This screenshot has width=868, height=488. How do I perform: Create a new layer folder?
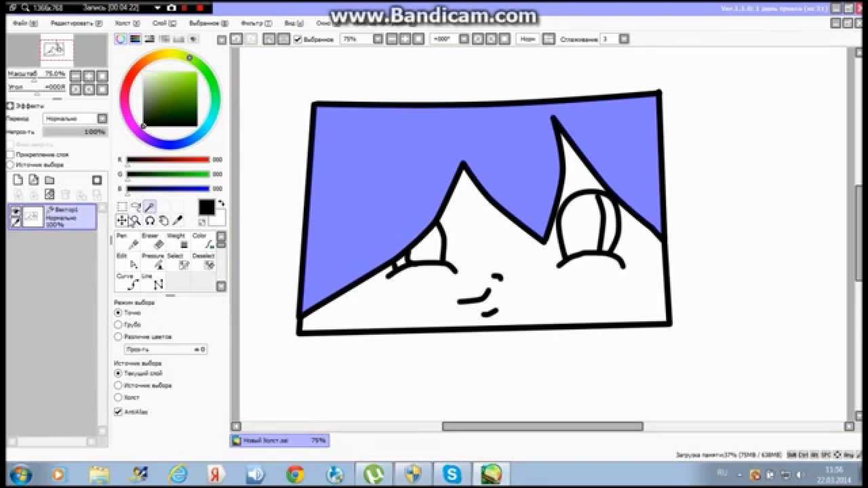50,180
